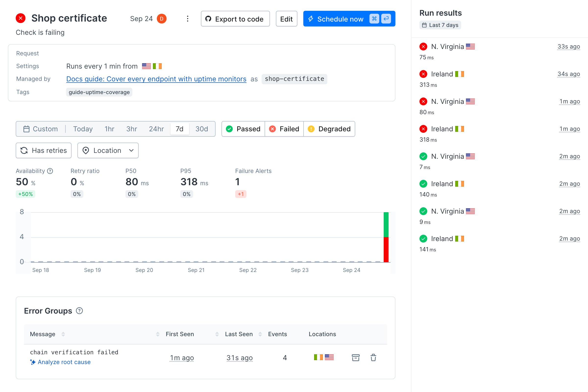This screenshot has height=392, width=588.
Task: Open the N. Virginia 75 ms run result
Action: (500, 51)
